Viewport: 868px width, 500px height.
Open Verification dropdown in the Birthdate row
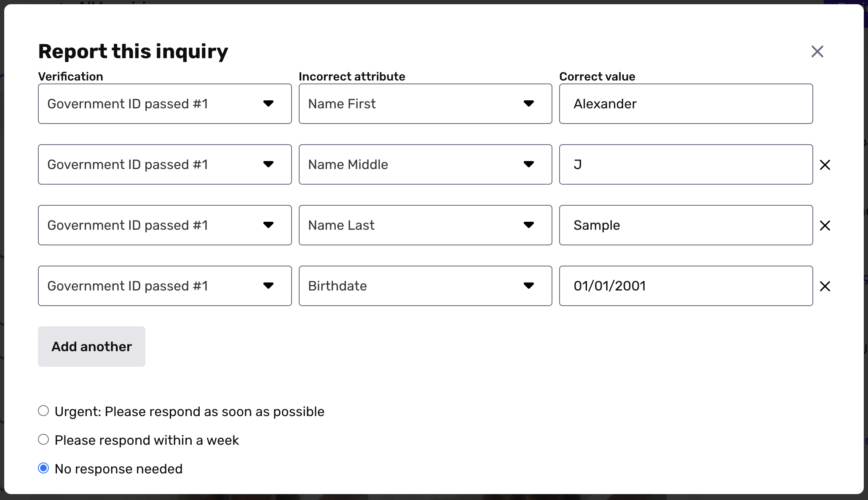click(x=165, y=286)
